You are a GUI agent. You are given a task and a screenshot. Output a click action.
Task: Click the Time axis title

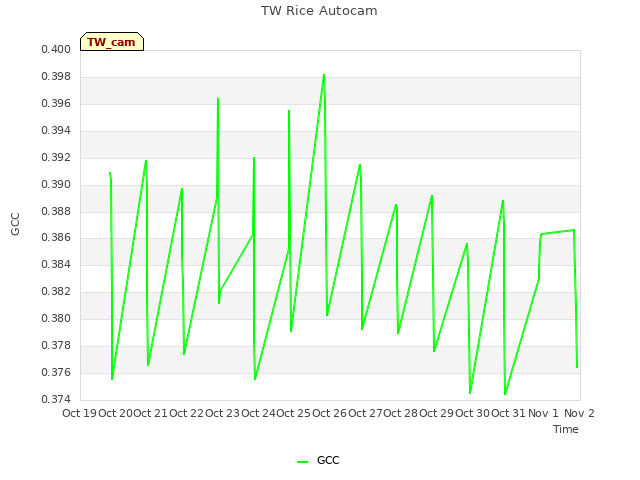566,429
